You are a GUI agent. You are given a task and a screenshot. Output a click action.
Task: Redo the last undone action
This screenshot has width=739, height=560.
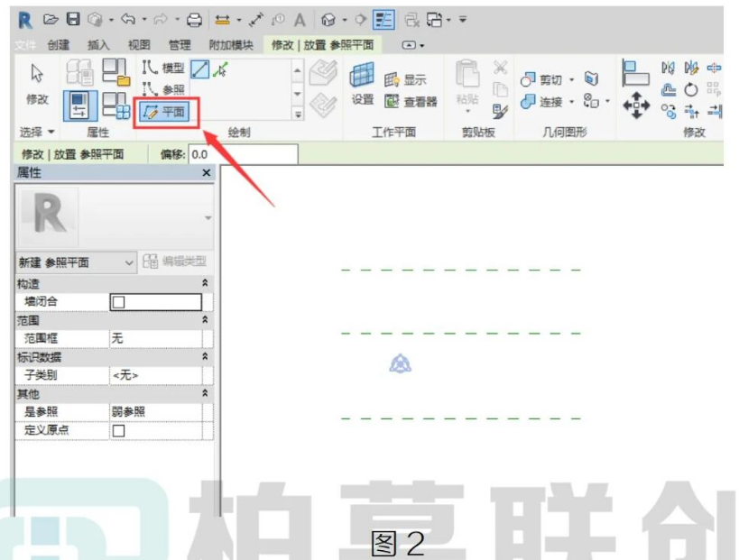click(161, 19)
